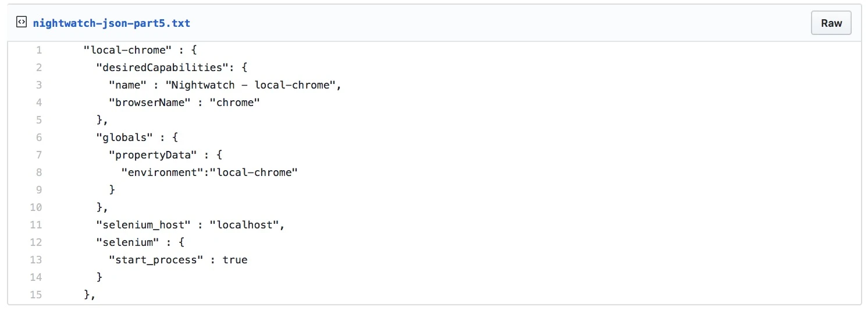The height and width of the screenshot is (310, 868).
Task: Select line number 12
Action: click(36, 242)
